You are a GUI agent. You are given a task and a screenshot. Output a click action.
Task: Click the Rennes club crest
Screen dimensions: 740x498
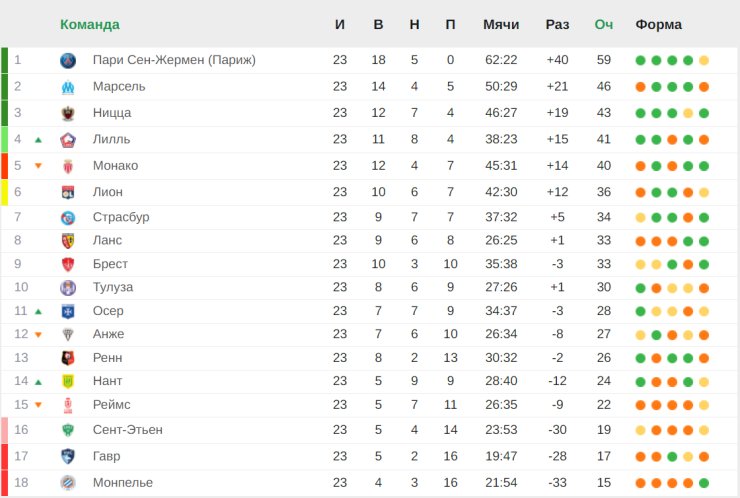[68, 358]
